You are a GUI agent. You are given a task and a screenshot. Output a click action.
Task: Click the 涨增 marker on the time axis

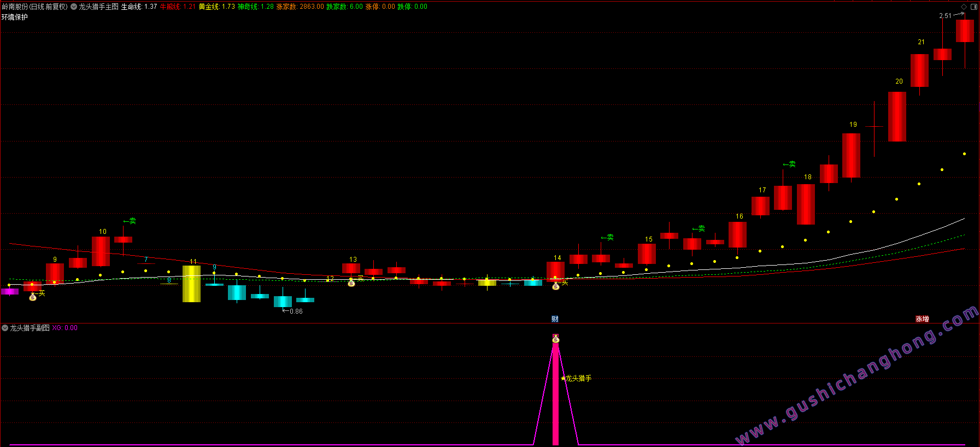click(x=923, y=319)
